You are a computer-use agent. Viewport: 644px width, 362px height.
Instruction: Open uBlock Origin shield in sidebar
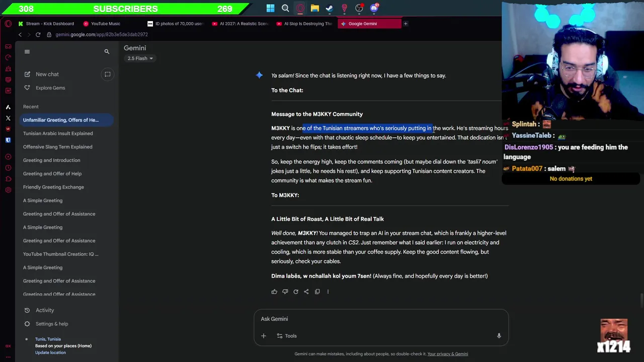(8, 129)
